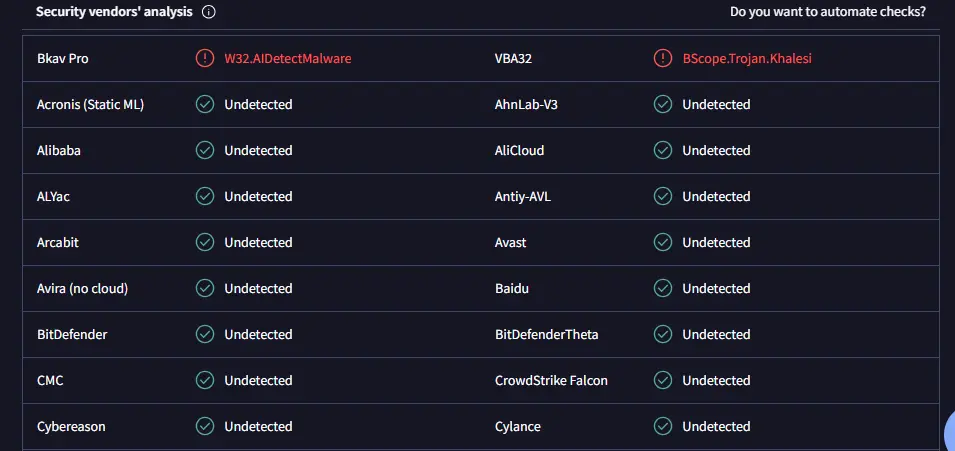Image resolution: width=955 pixels, height=451 pixels.
Task: Click the Undetected check icon for Baidu
Action: pyautogui.click(x=663, y=288)
